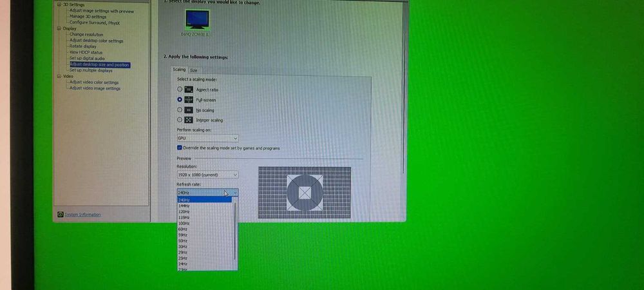Choose 24Hz in the refresh rate list
The image size is (644, 290).
[x=205, y=264]
